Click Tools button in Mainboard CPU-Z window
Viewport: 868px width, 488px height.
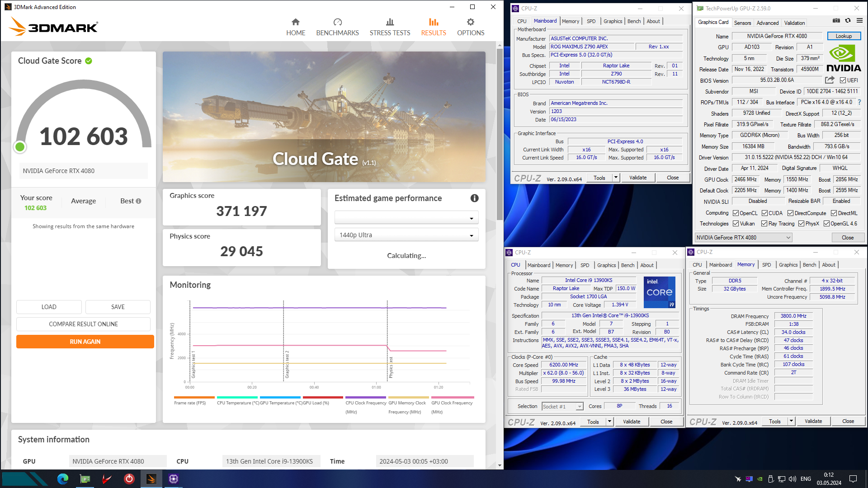coord(599,178)
